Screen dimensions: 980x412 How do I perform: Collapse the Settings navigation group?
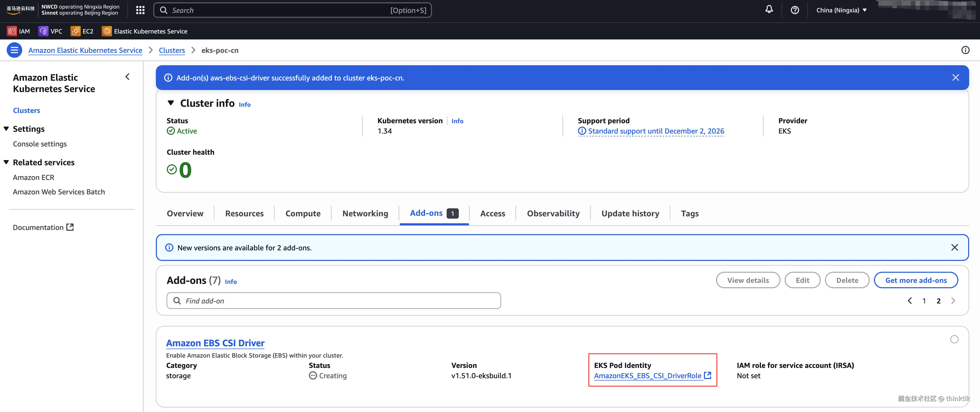pos(6,129)
